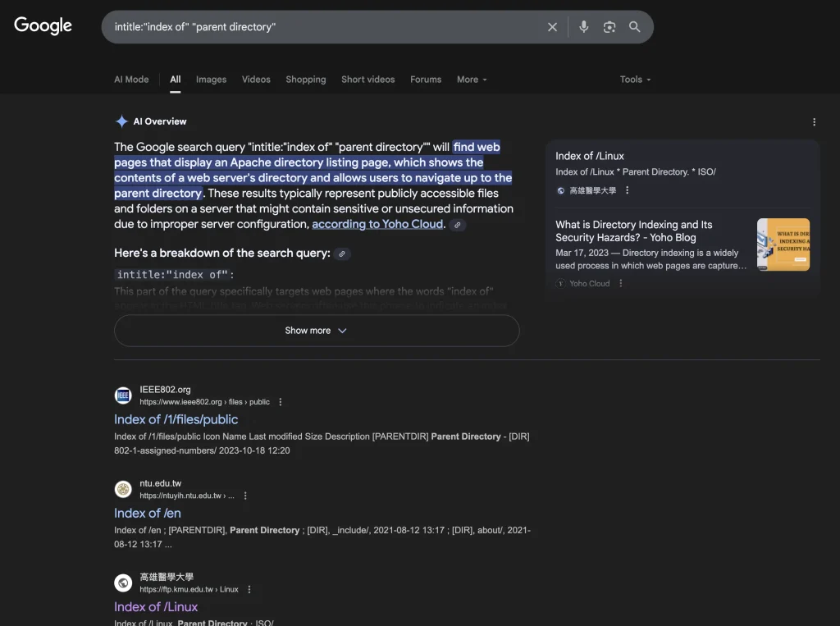Open three-dot menu for ntu.edu.tw result

coord(245,496)
